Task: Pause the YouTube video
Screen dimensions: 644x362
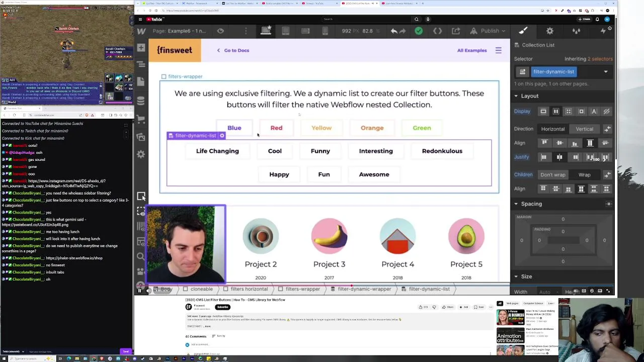Action: click(139, 291)
